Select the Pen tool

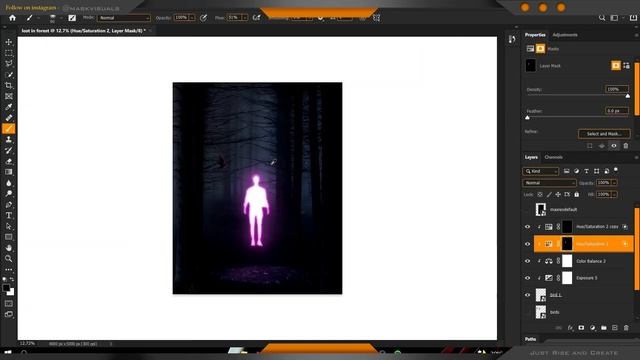coord(9,204)
